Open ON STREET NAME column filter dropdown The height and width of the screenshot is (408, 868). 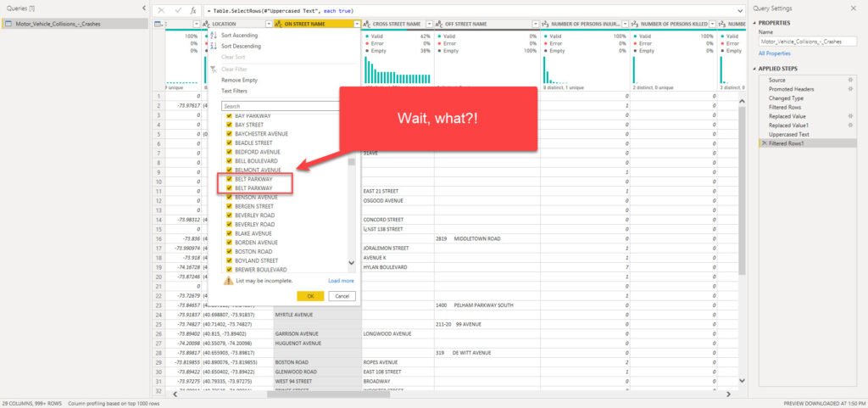(357, 25)
